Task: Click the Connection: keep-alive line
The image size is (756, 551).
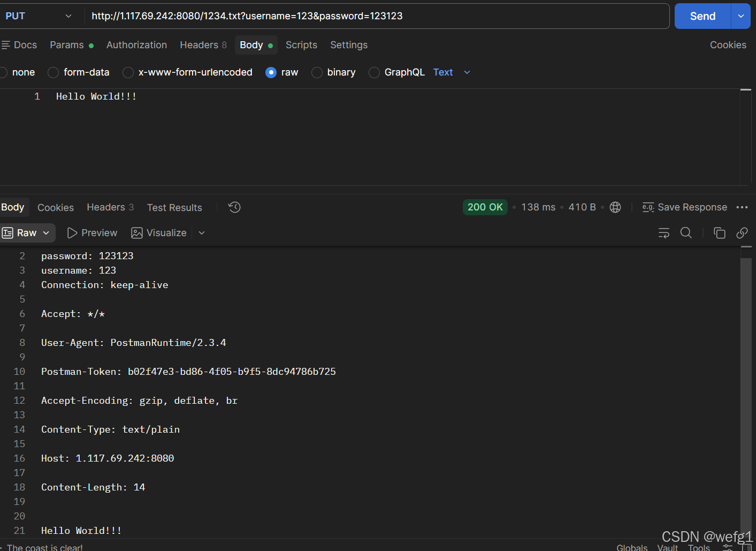Action: coord(105,285)
